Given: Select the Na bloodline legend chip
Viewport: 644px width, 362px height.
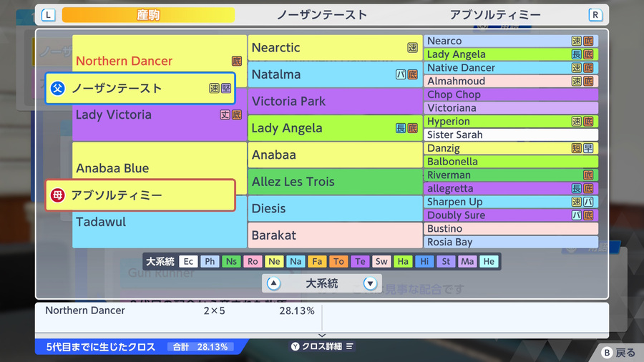Looking at the screenshot, I should 296,261.
